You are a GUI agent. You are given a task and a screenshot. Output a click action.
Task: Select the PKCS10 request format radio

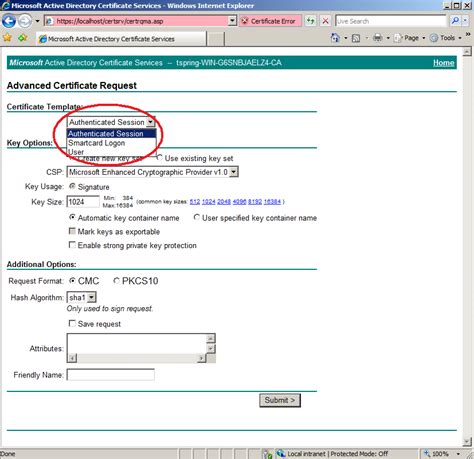116,281
